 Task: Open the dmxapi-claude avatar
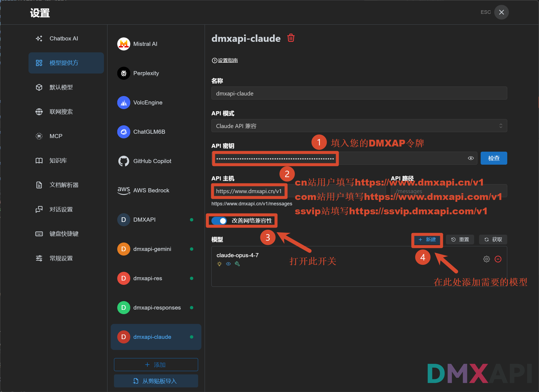(124, 337)
